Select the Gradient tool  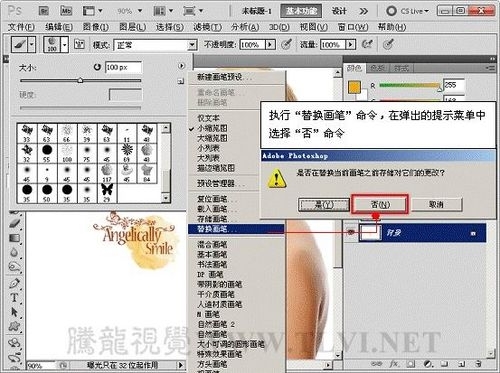coord(14,238)
